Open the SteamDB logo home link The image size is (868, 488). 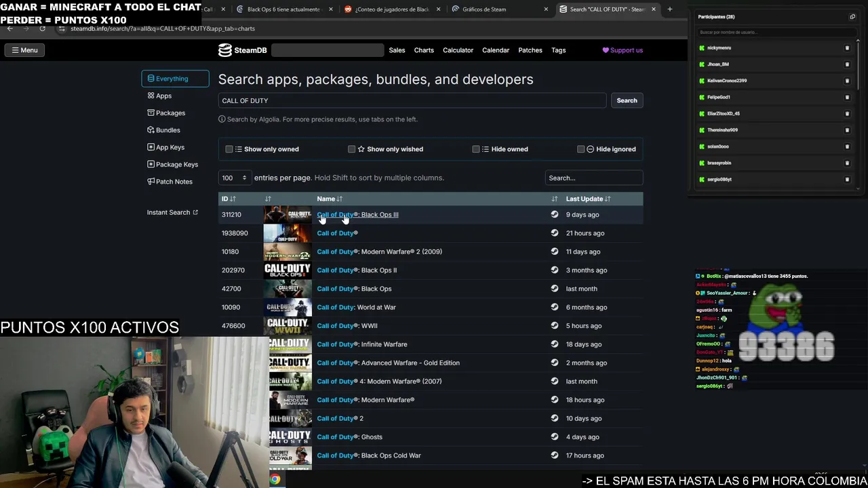click(242, 50)
